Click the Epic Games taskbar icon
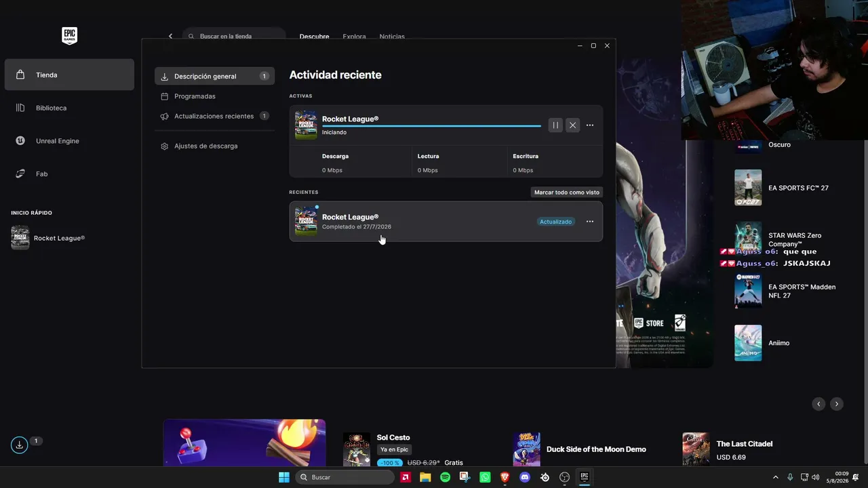868x488 pixels. 584,477
